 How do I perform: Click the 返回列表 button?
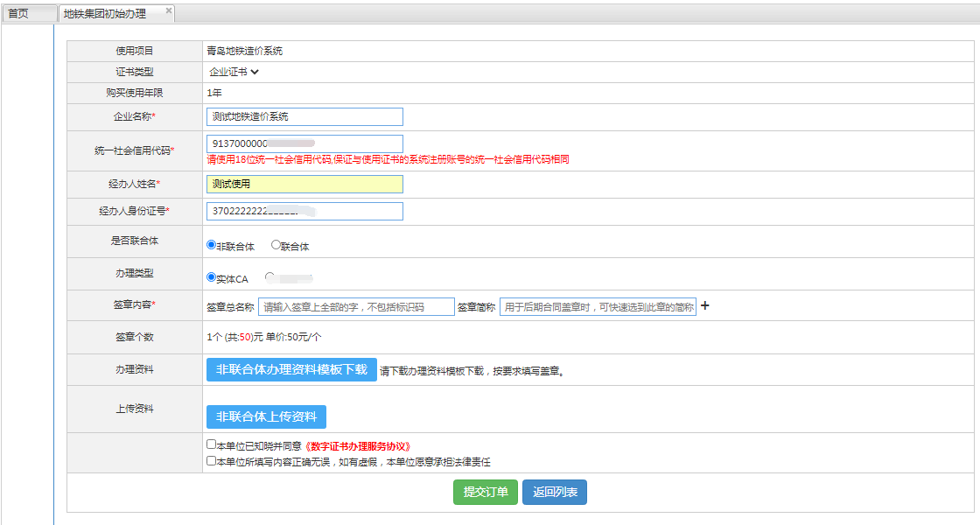pos(555,492)
